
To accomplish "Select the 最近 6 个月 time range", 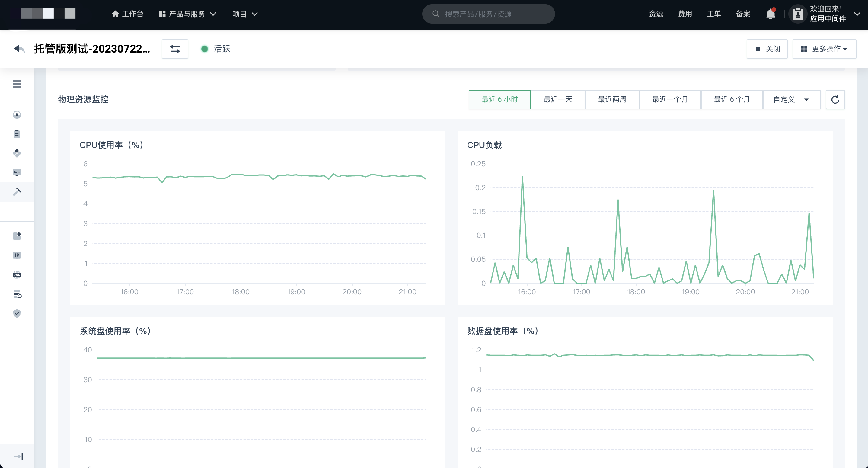I will 732,99.
